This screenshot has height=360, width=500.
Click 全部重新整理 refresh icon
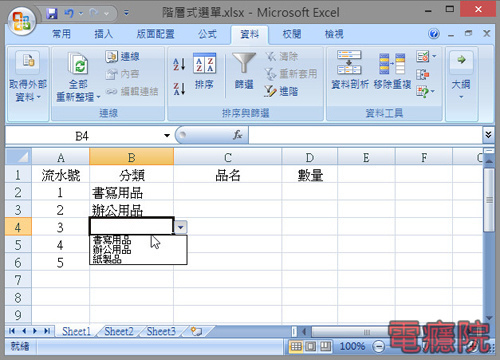(78, 63)
